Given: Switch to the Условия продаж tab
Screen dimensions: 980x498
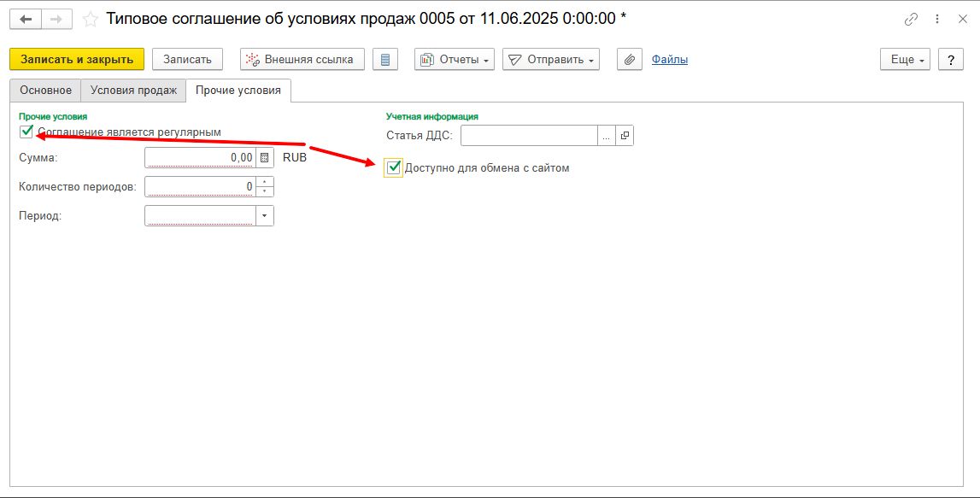Looking at the screenshot, I should (x=133, y=90).
